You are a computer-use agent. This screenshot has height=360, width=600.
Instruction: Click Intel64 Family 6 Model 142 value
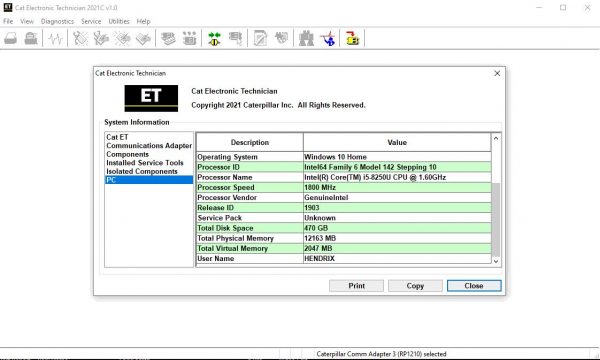397,167
